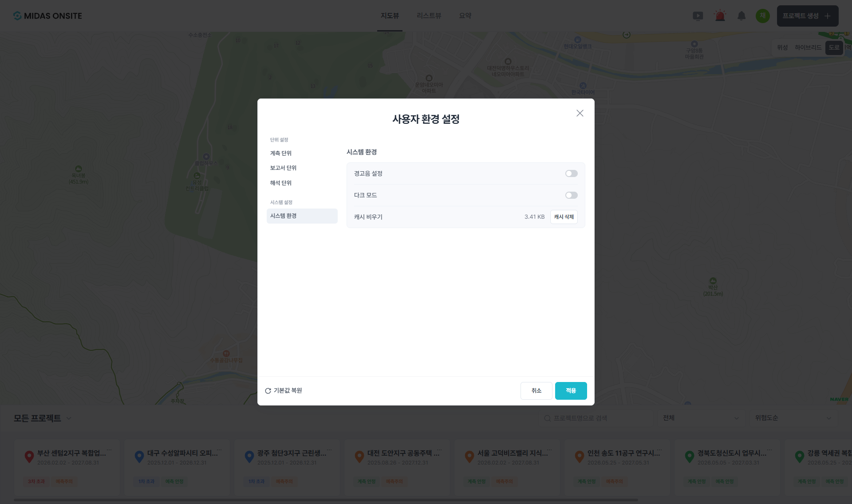Click the red pin on 부산 센텀2지구 card
Image resolution: width=852 pixels, height=504 pixels.
(x=29, y=457)
